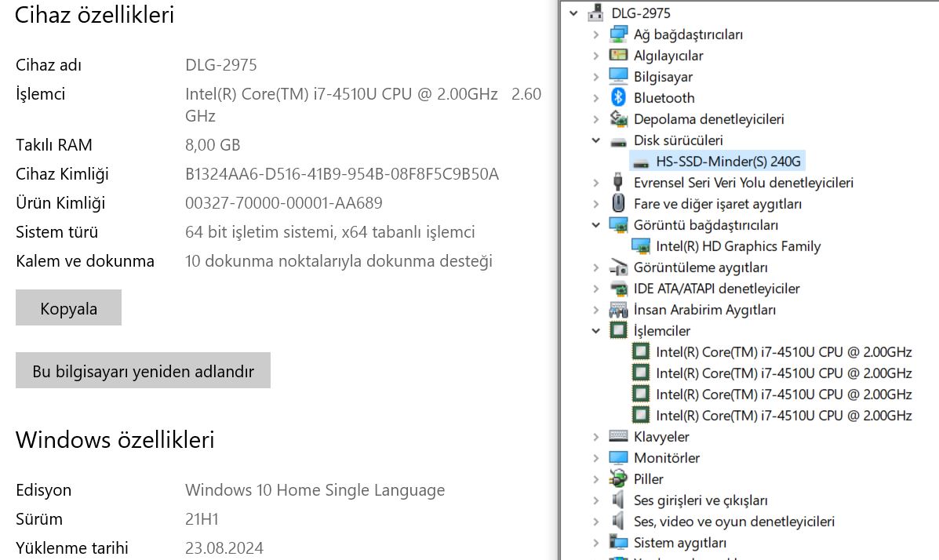Expand the Görüntüleme aygıtları node
Image resolution: width=939 pixels, height=560 pixels.
coord(596,267)
